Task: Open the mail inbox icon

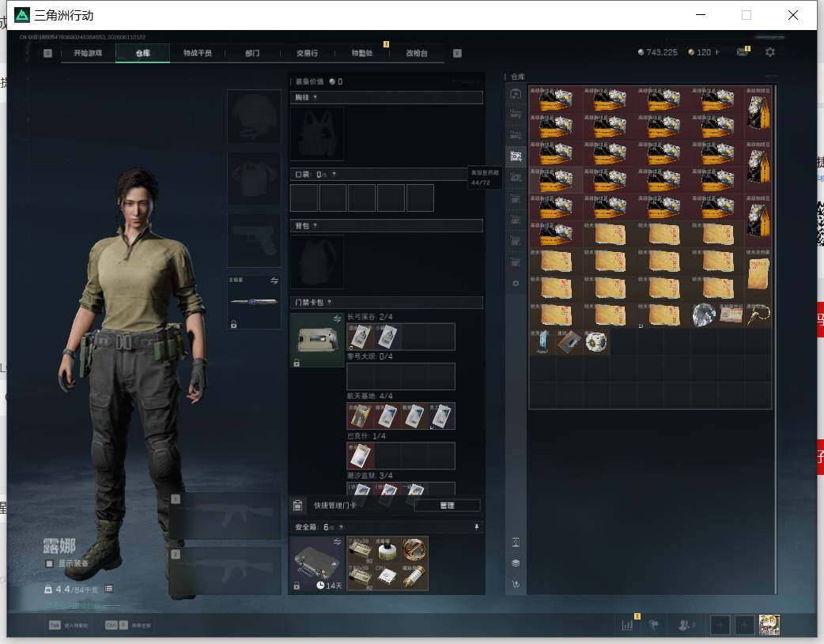Action: tap(743, 52)
